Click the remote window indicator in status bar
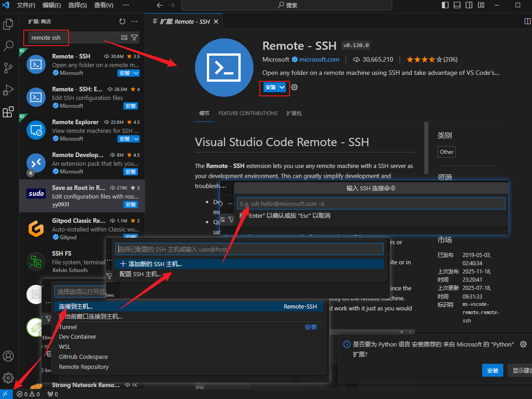Viewport: 532px width, 399px height. [6, 394]
